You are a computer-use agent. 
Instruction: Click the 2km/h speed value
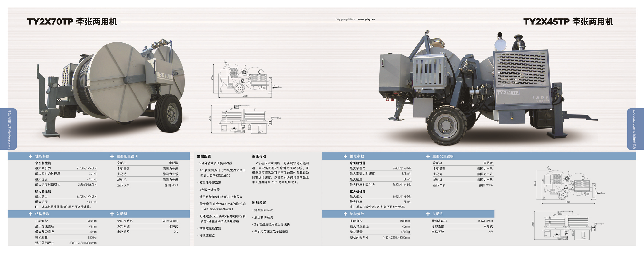93,174
